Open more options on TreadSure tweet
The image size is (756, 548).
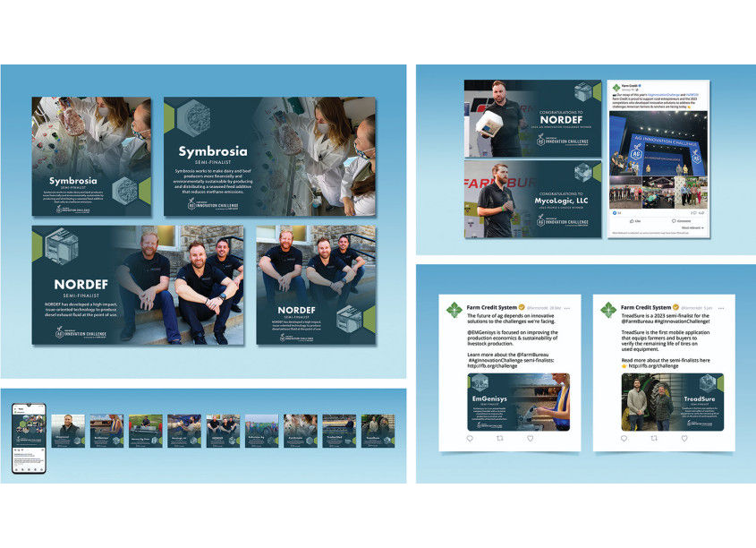(721, 308)
